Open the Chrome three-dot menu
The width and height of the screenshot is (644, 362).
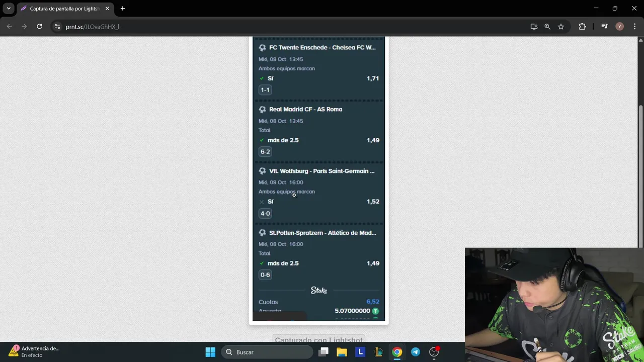(634, 27)
